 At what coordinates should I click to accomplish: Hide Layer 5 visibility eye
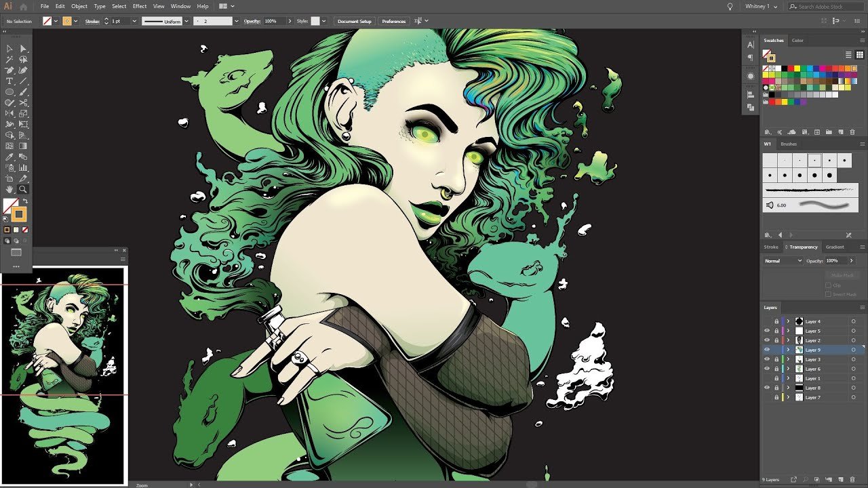tap(767, 331)
